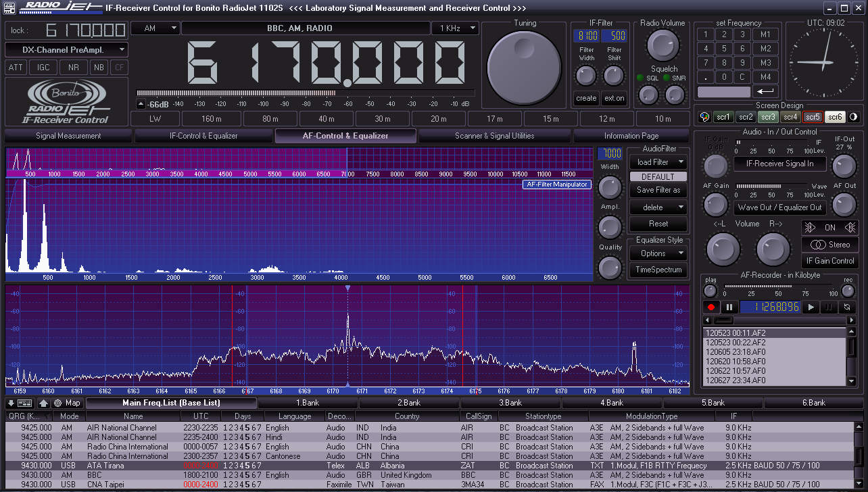The width and height of the screenshot is (868, 492).
Task: Toggle NR noise reduction
Action: [74, 68]
